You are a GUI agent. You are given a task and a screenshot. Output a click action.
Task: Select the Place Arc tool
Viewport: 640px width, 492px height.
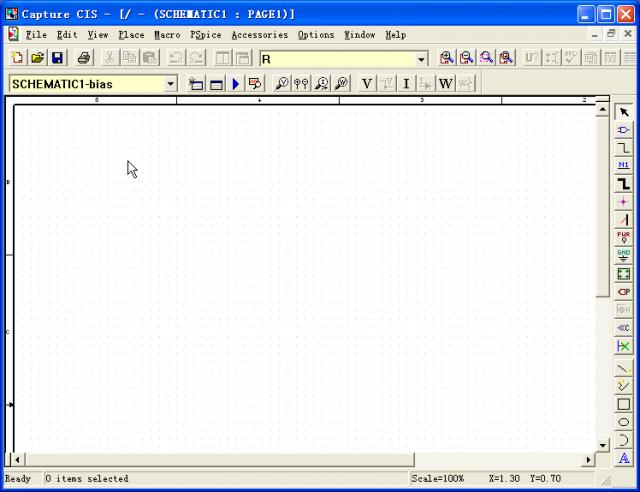[x=624, y=440]
